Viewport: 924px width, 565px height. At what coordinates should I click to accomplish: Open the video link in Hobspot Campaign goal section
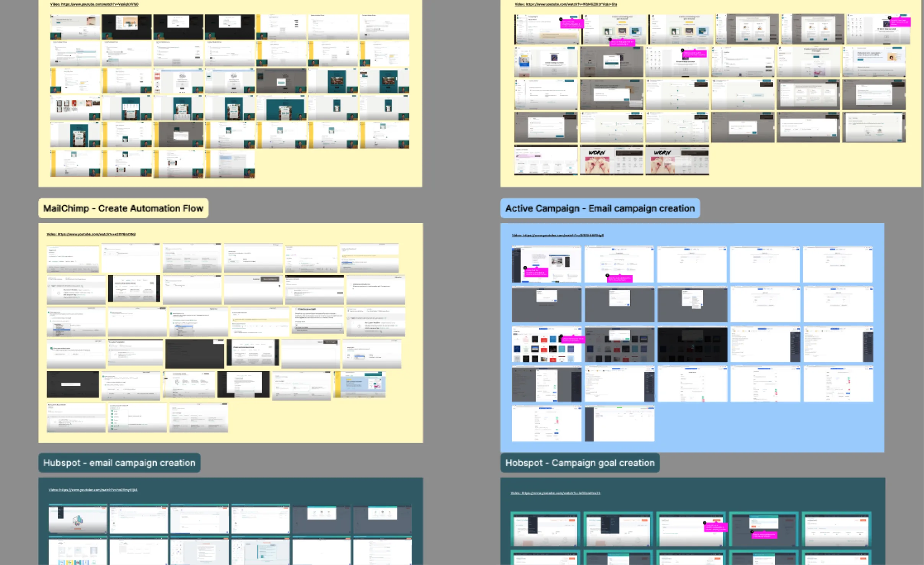coord(555,493)
